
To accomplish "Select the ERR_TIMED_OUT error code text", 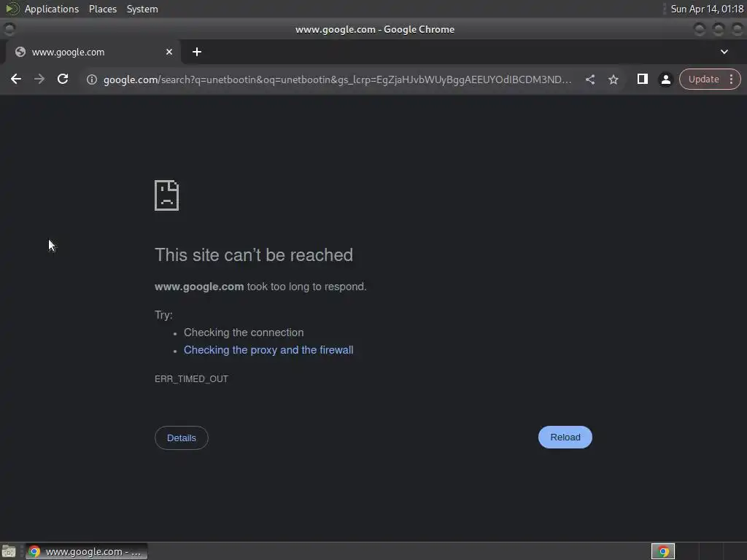I will [x=192, y=379].
